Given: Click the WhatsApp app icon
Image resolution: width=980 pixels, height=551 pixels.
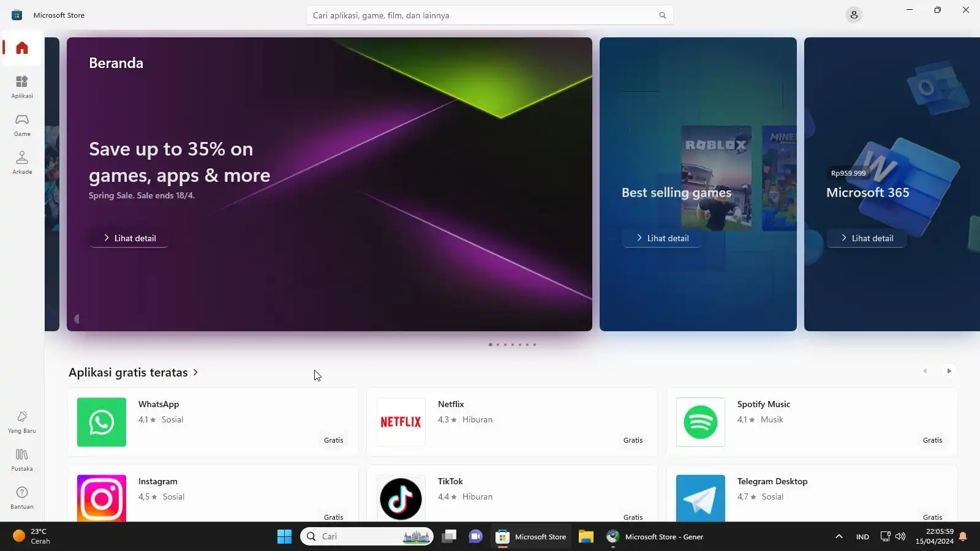Looking at the screenshot, I should click(102, 422).
